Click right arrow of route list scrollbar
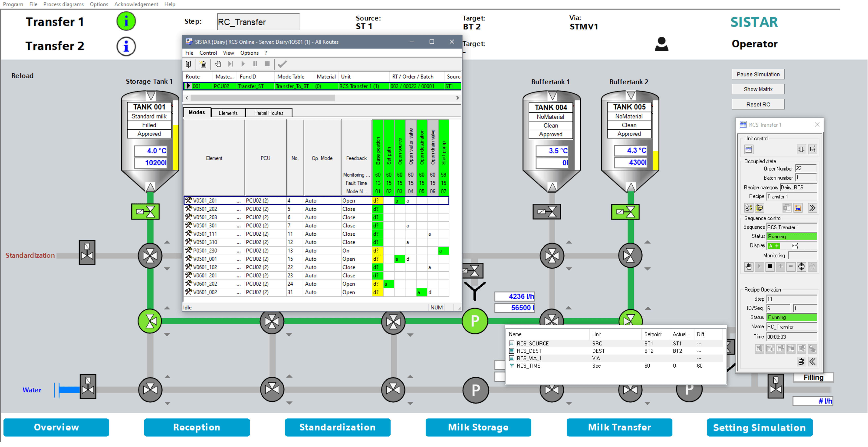 point(457,98)
